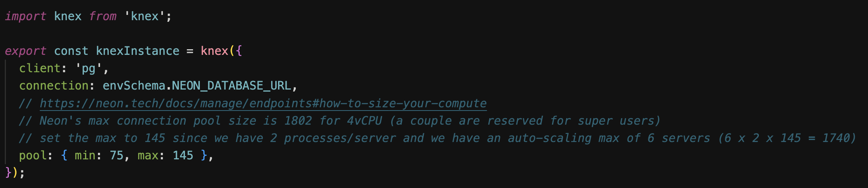Click the 'client' property key
This screenshot has height=188, width=868.
[39, 68]
